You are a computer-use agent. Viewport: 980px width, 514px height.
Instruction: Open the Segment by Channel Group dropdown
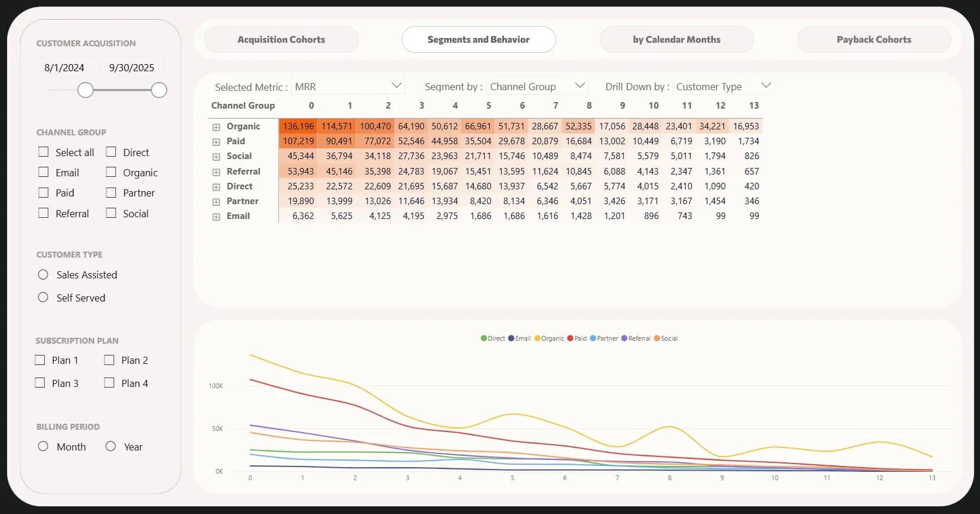[537, 87]
